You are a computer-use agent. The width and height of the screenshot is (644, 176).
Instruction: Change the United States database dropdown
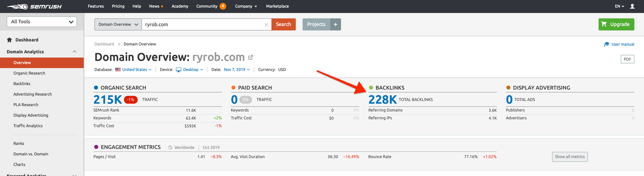136,69
